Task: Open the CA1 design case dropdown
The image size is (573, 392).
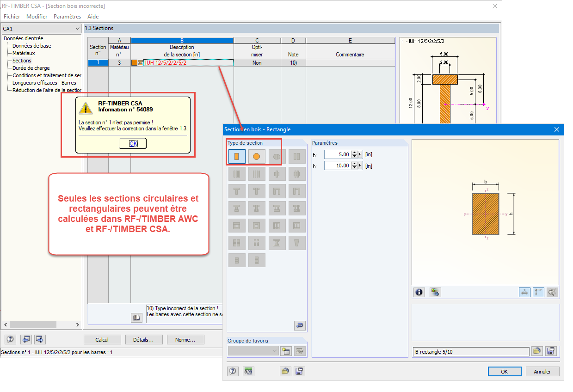Action: coord(79,28)
